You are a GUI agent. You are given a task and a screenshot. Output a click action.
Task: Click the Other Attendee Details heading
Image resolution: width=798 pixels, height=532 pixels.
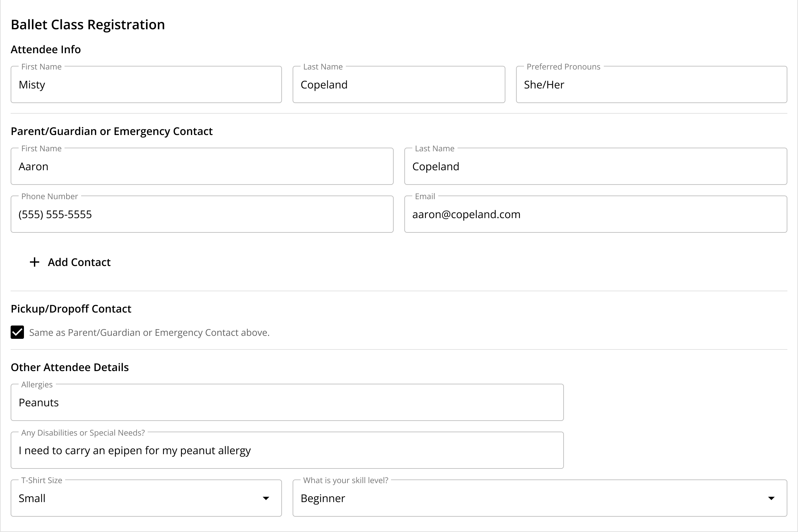(70, 367)
